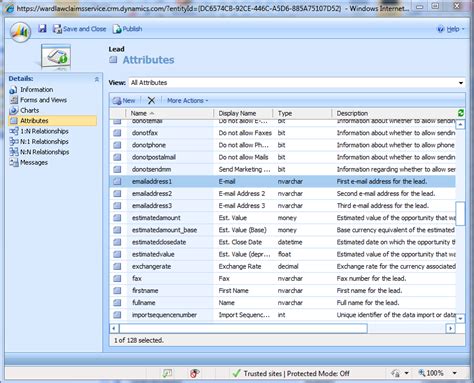Click horizontal scrollbar right arrow
The image size is (474, 383).
[x=451, y=328]
